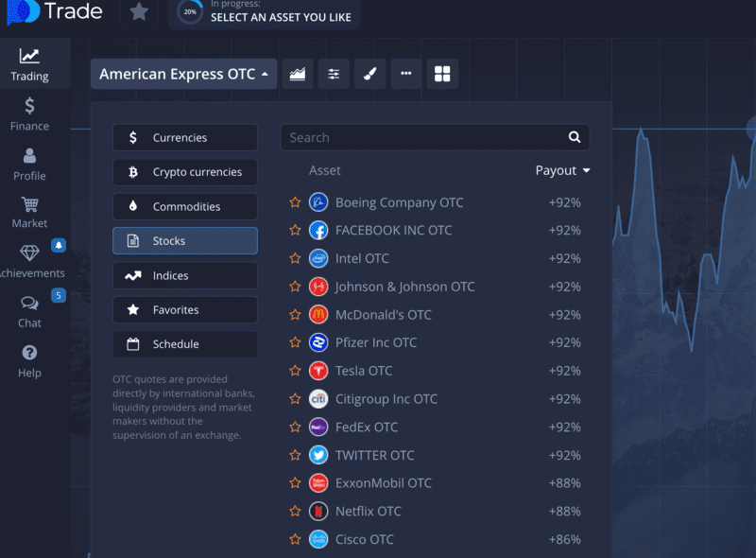Open the chart type icon

[x=298, y=74]
